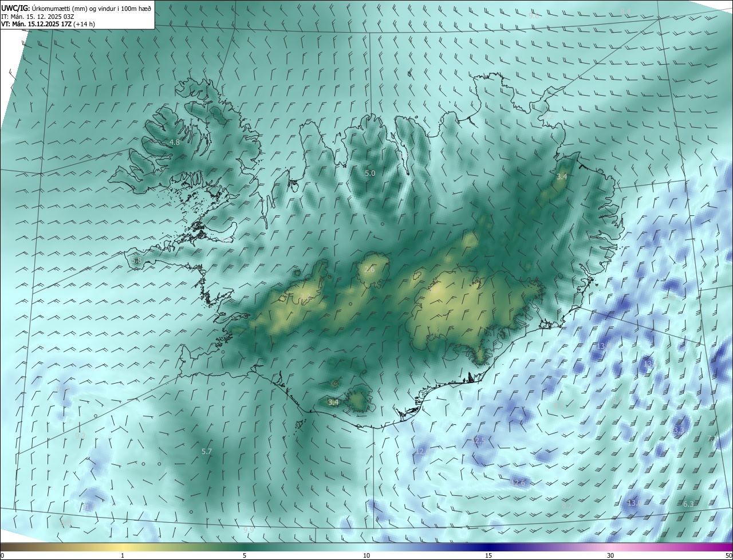Screen dimensions: 733x560
Task: Click the 4.8 value over the Westfjords
Action: 175,142
